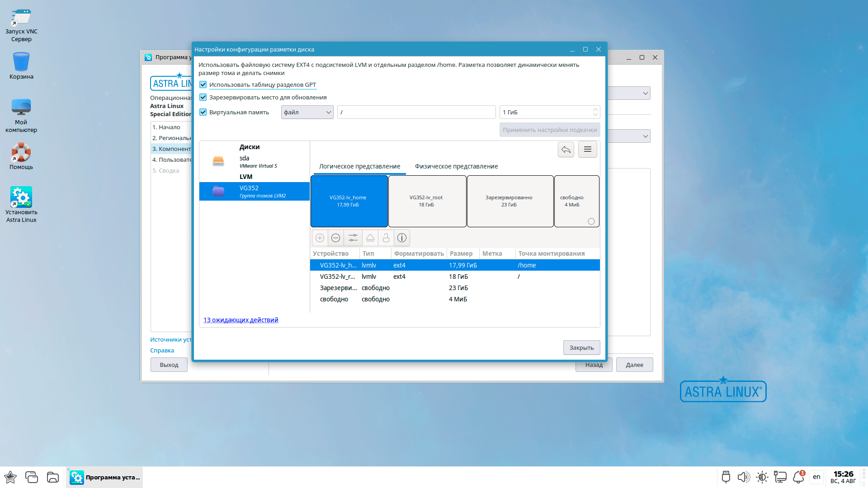Increase the 1 ГиБ size spinner

[595, 109]
